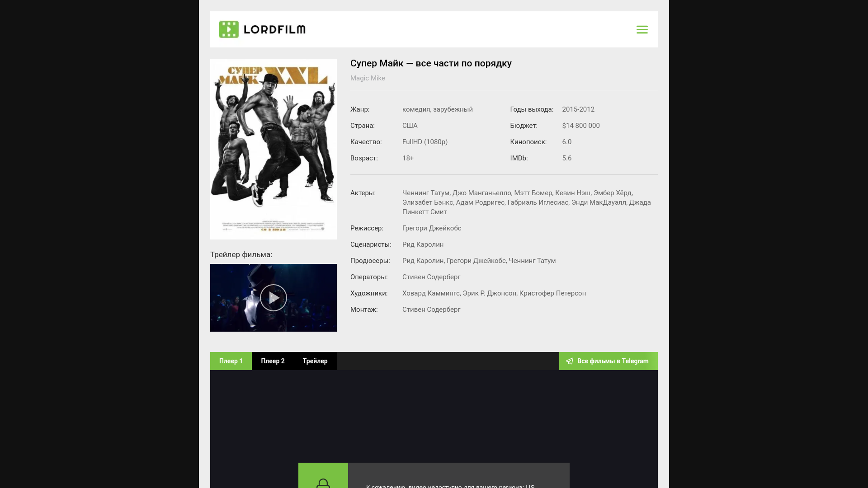Click the зарубежный genre link
Viewport: 868px width, 488px height.
point(453,109)
